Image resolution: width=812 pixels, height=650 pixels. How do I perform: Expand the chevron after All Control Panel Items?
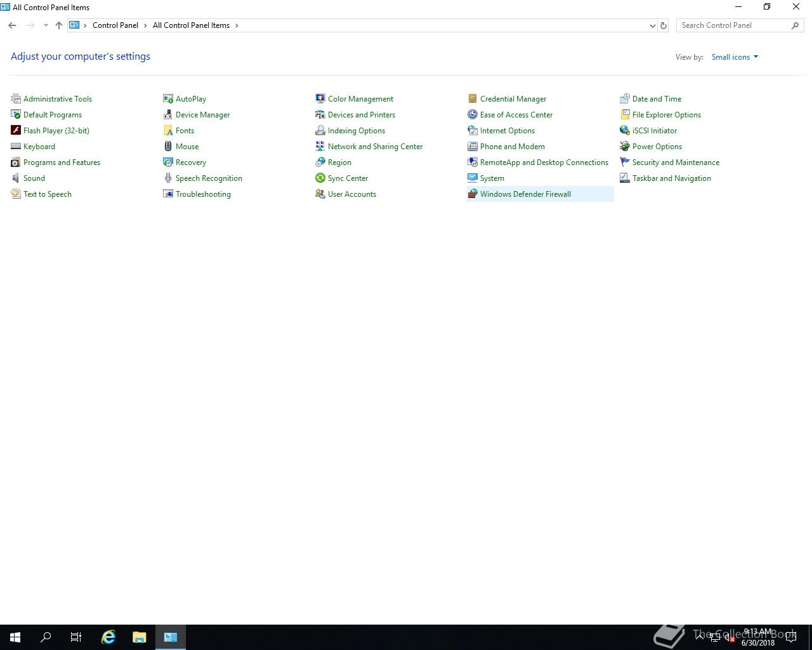(x=237, y=25)
